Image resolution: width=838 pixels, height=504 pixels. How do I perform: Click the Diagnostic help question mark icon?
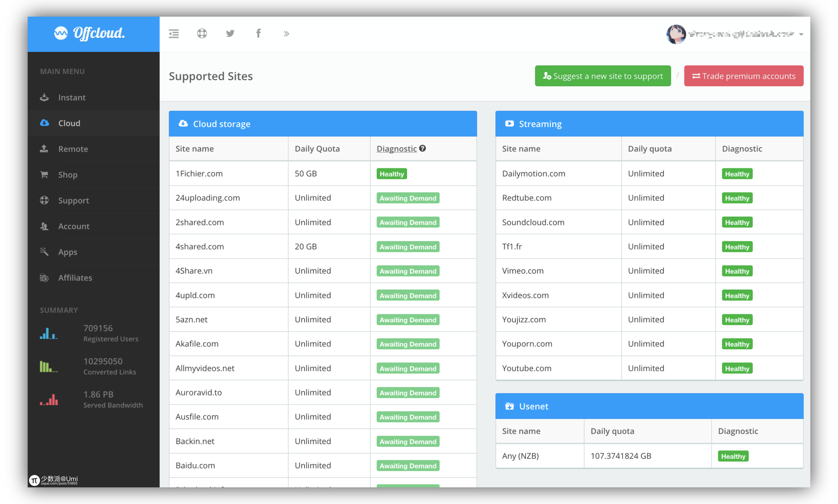423,148
